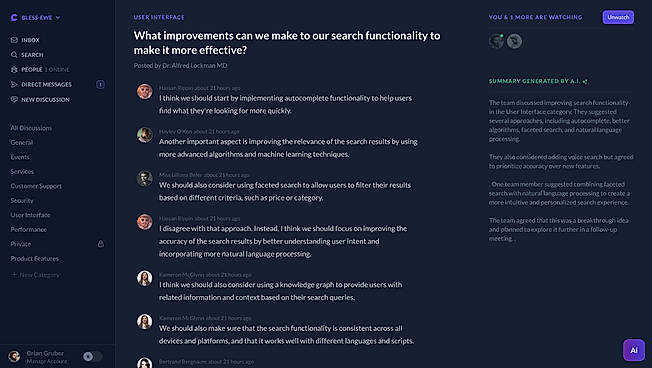Add a New Category

point(36,275)
